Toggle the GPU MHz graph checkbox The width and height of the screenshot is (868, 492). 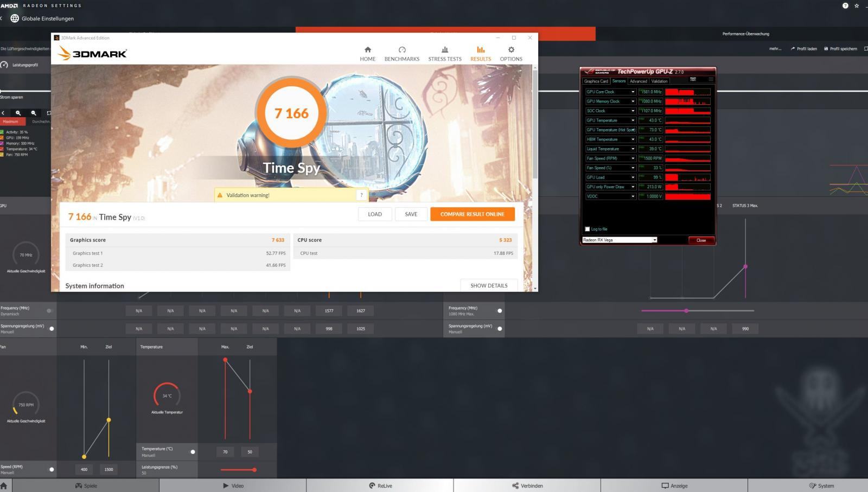(x=2, y=138)
